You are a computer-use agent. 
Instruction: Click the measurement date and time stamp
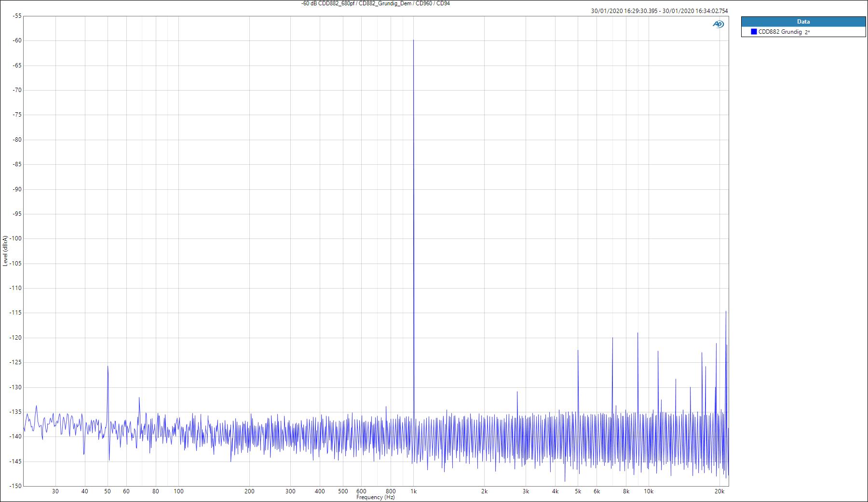coord(659,11)
